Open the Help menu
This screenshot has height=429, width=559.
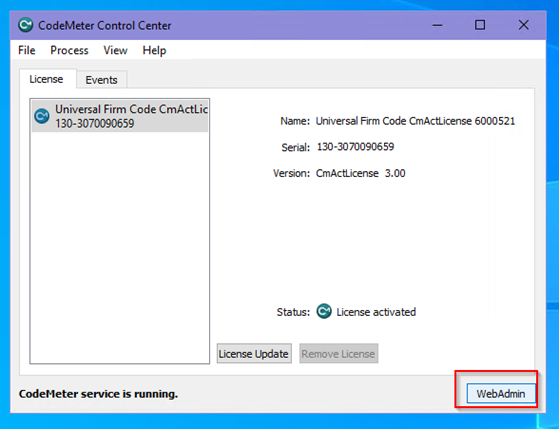pyautogui.click(x=154, y=50)
